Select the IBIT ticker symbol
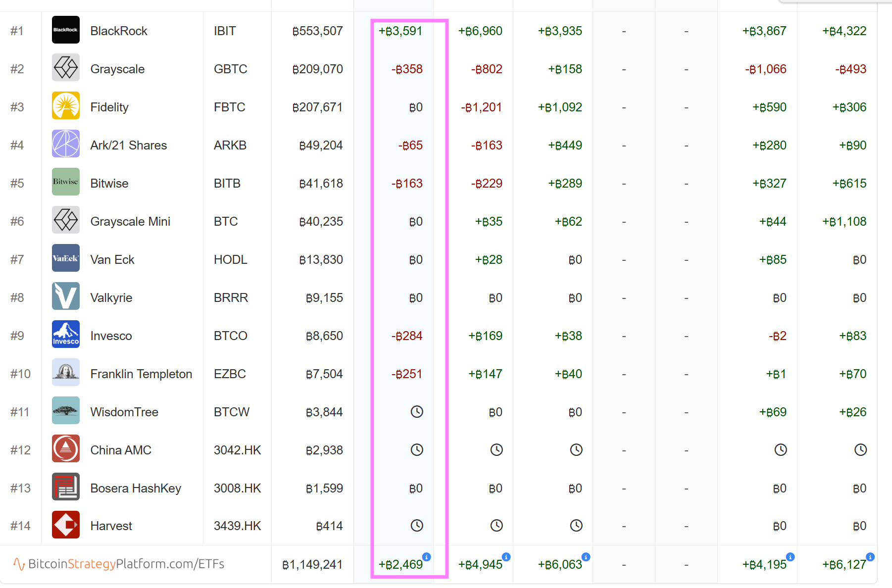Viewport: 892px width, 588px height. pyautogui.click(x=225, y=31)
